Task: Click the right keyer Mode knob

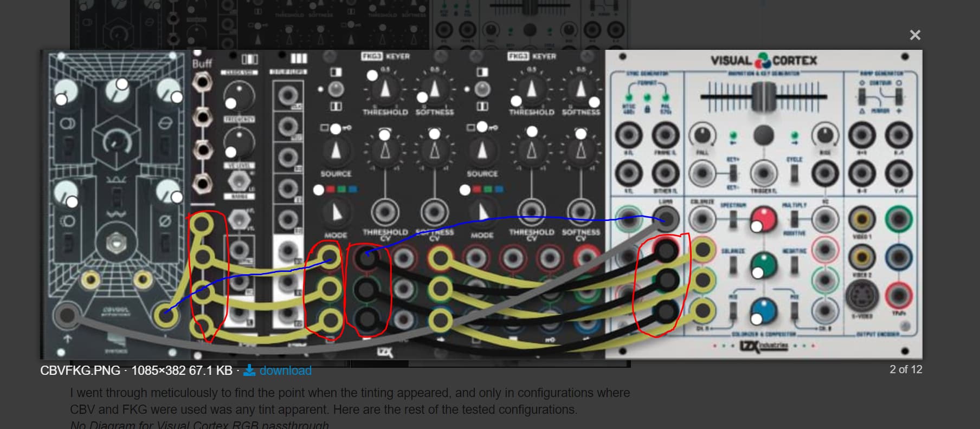Action: tap(482, 212)
